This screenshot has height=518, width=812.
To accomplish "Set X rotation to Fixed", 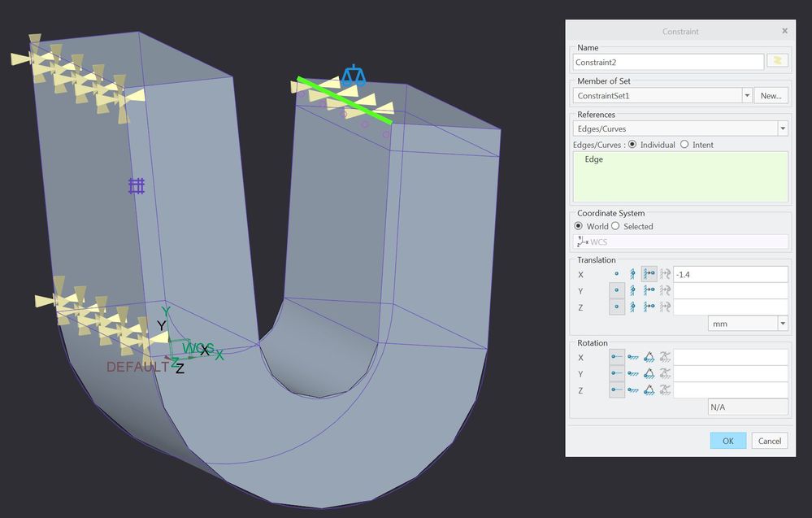I will pyautogui.click(x=633, y=358).
